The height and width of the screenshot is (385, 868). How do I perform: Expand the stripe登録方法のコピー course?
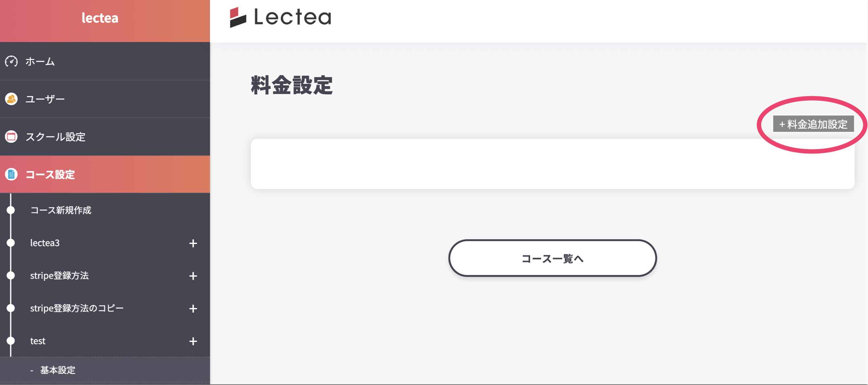point(193,308)
